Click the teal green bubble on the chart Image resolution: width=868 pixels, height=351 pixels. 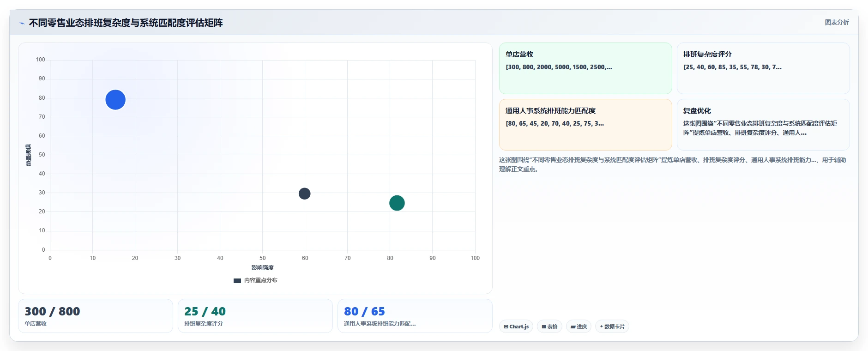tap(397, 203)
